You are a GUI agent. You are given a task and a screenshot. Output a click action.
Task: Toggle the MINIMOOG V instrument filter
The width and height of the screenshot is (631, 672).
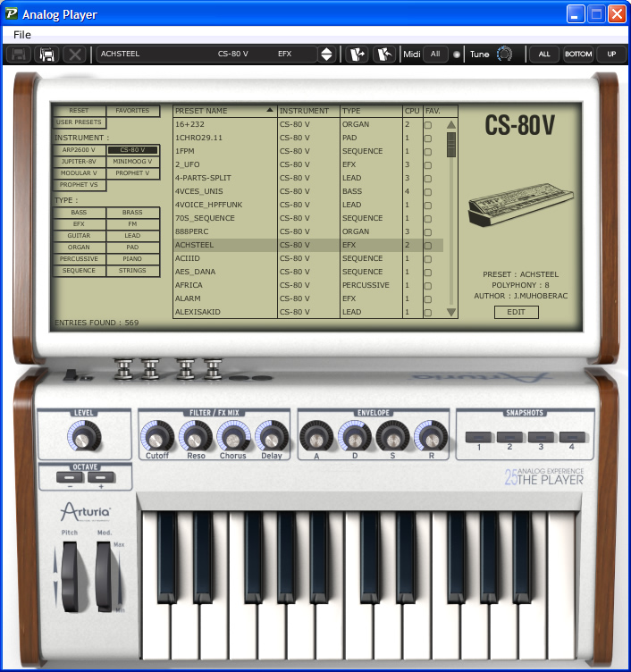tap(132, 162)
